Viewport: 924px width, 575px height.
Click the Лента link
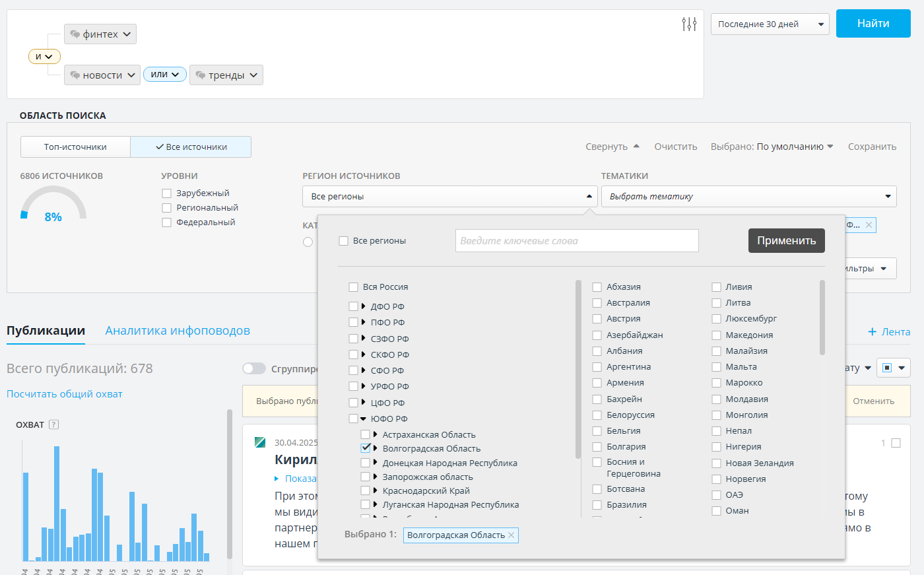coord(896,332)
